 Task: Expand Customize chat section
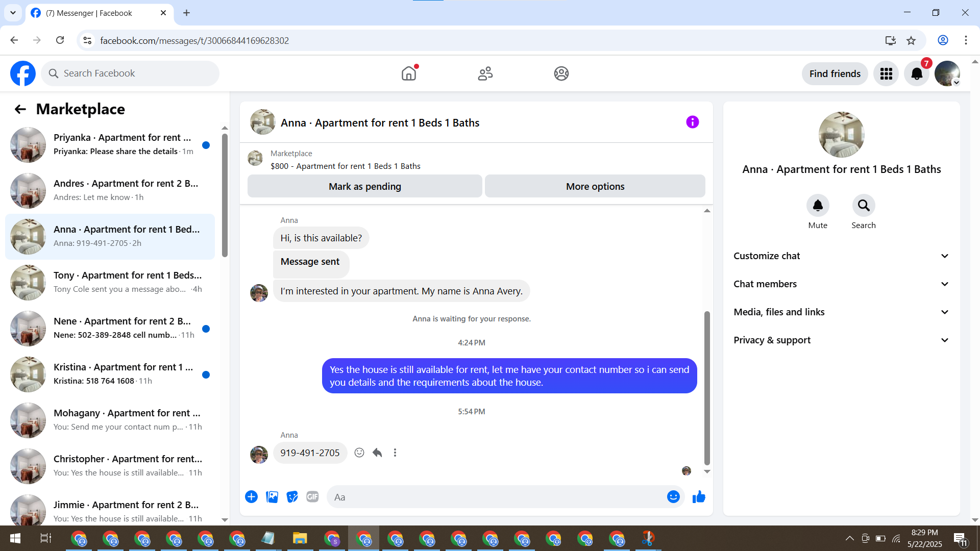(x=842, y=256)
